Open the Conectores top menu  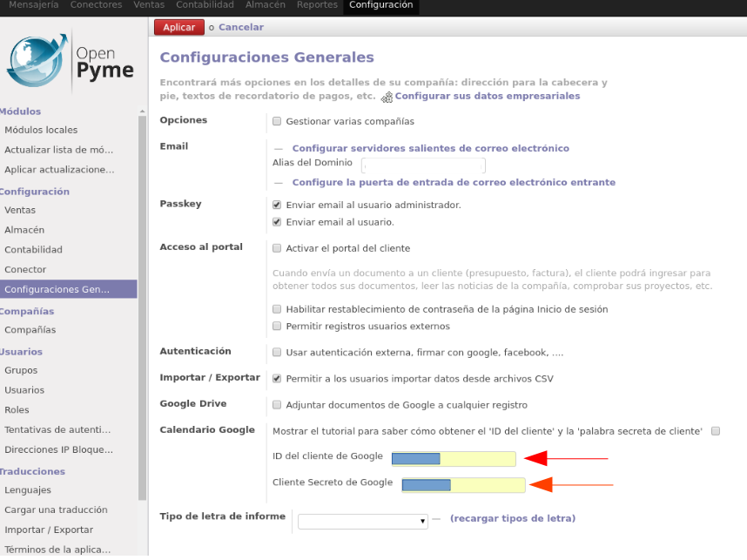coord(97,4)
